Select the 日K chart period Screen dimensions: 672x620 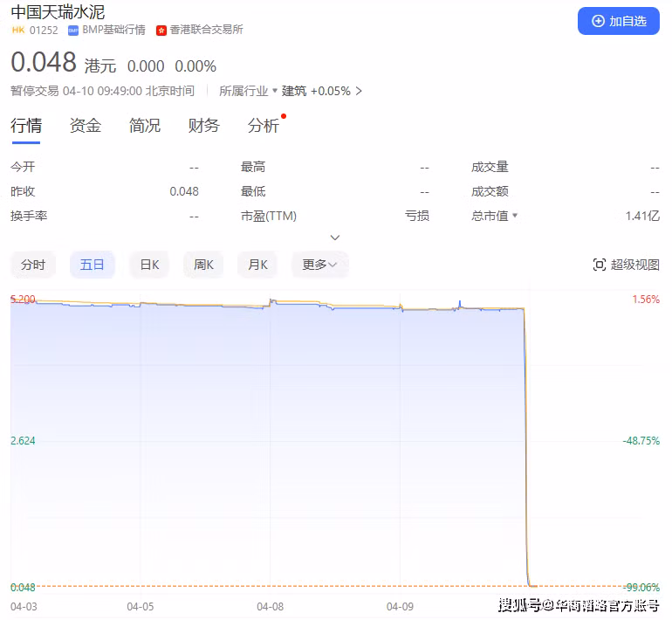[x=149, y=265]
